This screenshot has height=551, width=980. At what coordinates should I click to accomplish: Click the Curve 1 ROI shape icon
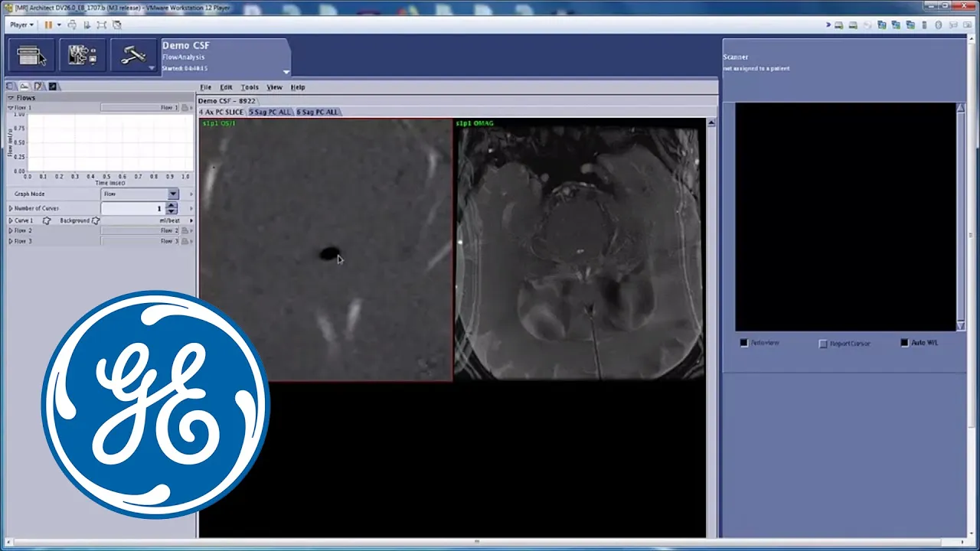tap(47, 220)
